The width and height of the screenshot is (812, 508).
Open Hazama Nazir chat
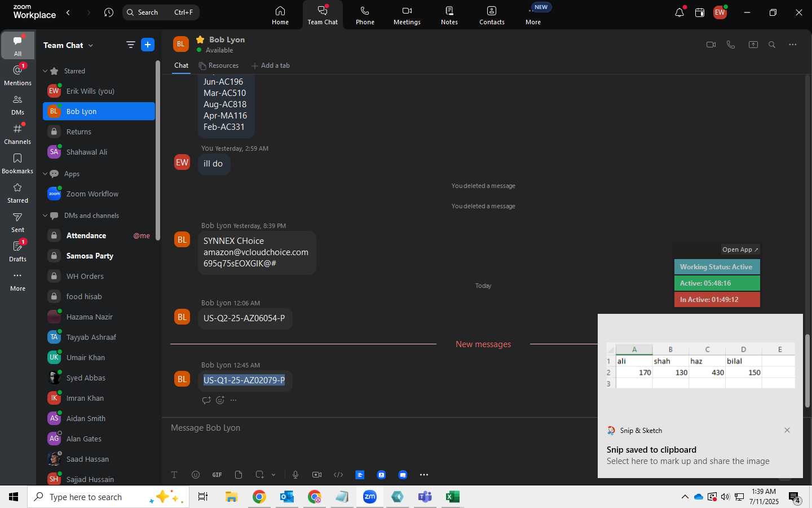point(99,317)
